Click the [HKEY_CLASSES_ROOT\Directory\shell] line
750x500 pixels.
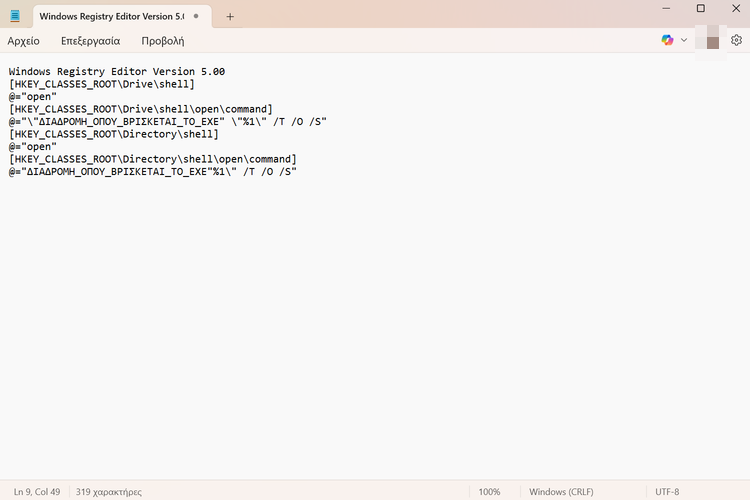click(114, 134)
